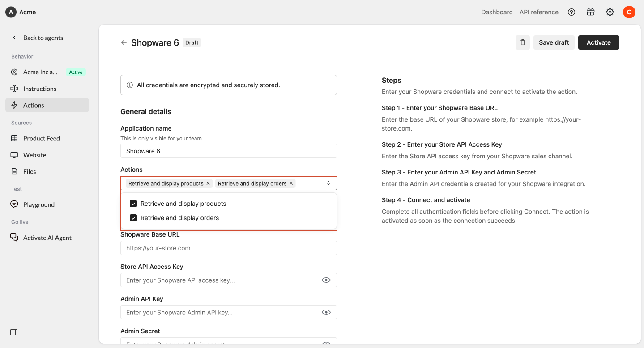Click the 'Step 1 - Enter your Shopware Base URL' heading
This screenshot has width=644, height=348.
coord(439,108)
